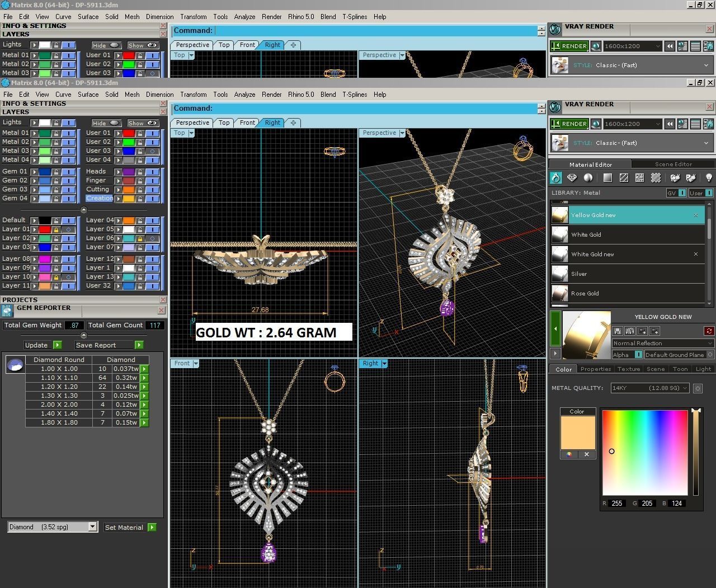Turn on Layer 10 visibility
The image size is (716, 588).
[68, 277]
